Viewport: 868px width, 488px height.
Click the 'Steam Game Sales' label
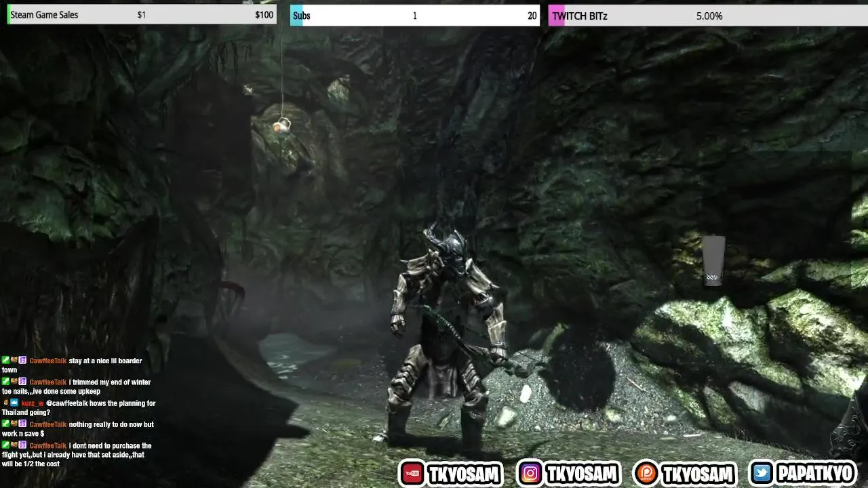click(x=44, y=15)
